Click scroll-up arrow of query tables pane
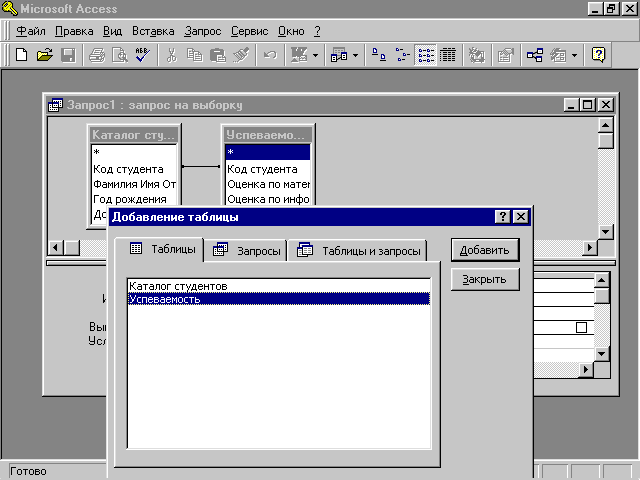Screen dimensions: 640x480 [605, 125]
